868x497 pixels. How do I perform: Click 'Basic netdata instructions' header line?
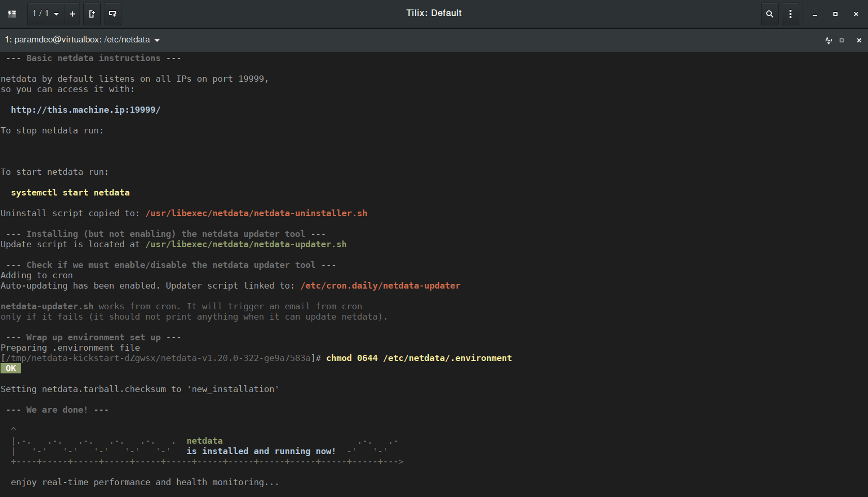[x=94, y=58]
